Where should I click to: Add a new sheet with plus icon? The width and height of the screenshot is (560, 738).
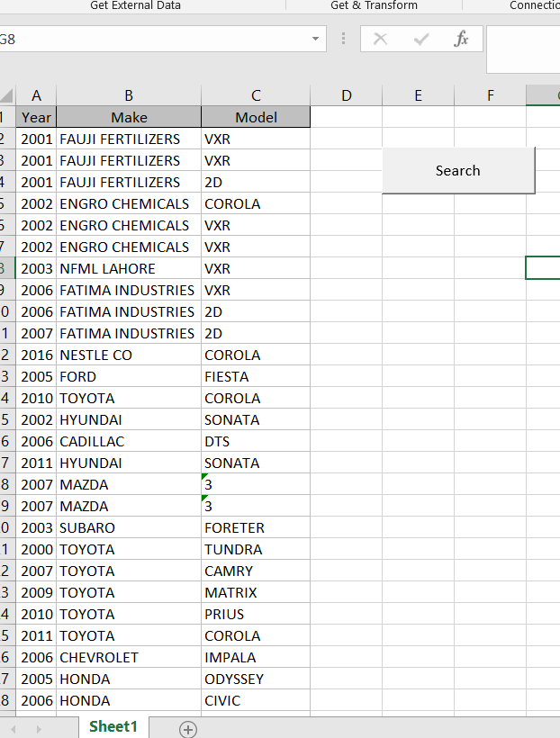[x=188, y=729]
